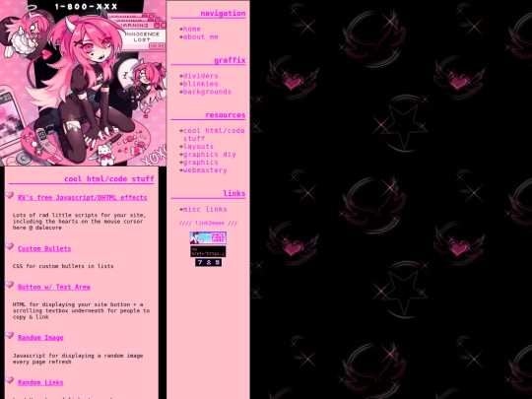Image resolution: width=532 pixels, height=399 pixels.
Task: Open the webmastery resources link
Action: pos(205,170)
